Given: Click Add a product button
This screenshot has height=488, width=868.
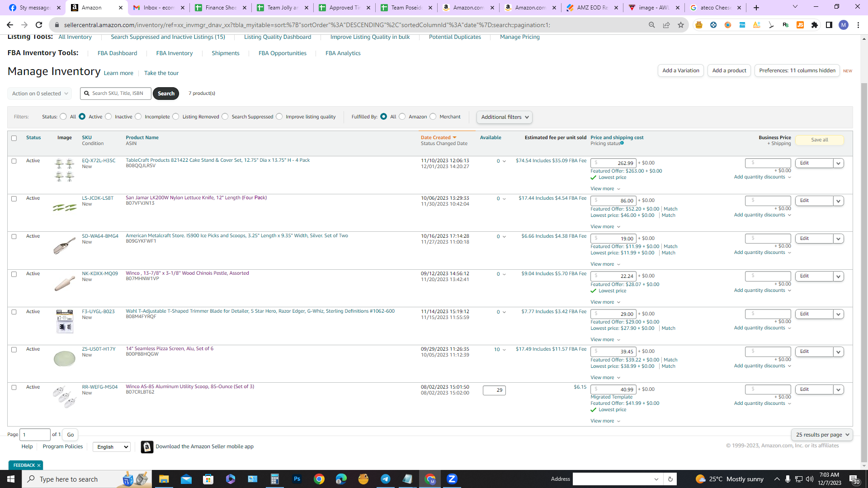Looking at the screenshot, I should [729, 70].
